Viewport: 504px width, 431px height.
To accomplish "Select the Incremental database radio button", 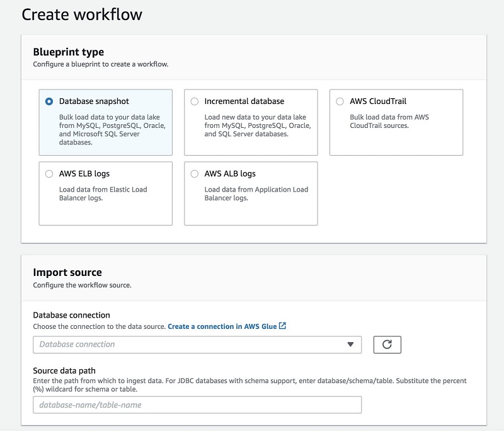I will (x=195, y=101).
